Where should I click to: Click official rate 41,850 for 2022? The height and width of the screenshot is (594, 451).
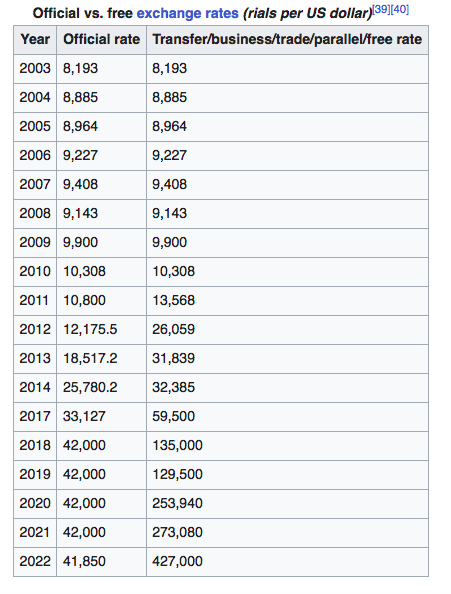click(101, 561)
